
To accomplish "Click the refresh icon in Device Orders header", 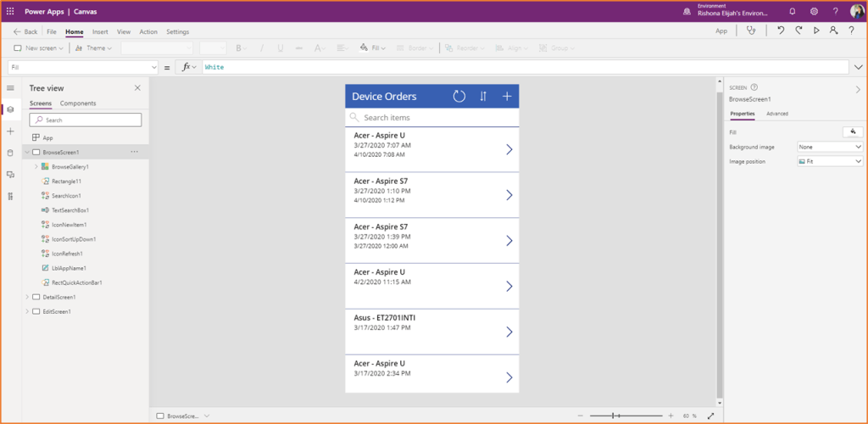I will [x=459, y=97].
